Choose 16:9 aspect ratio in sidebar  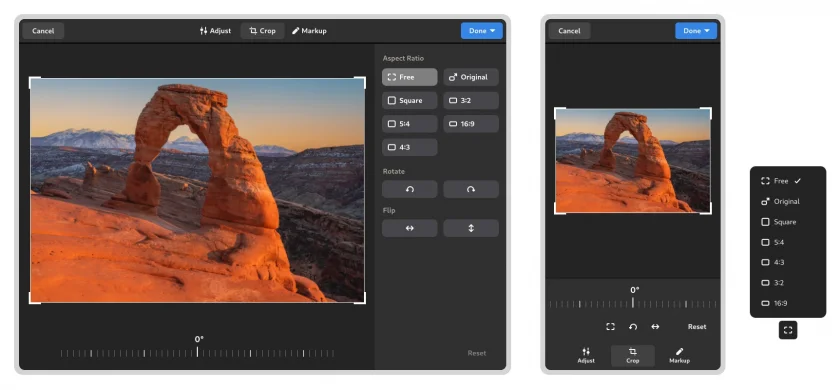(471, 124)
